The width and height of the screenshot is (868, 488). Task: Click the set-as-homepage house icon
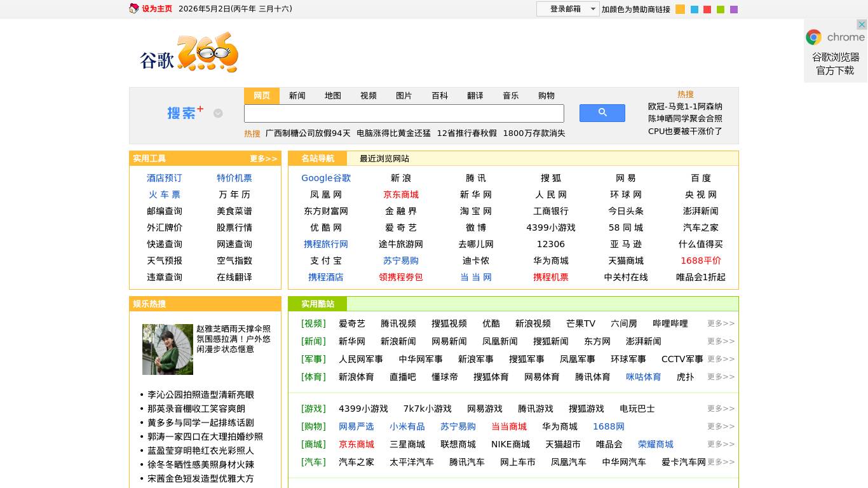tap(134, 9)
